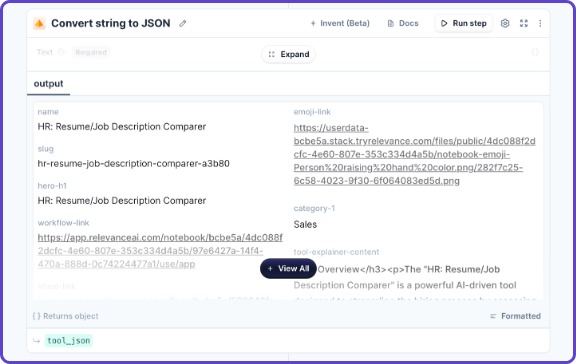Click the tool-explainer-content label
This screenshot has height=364, width=576.
click(336, 252)
